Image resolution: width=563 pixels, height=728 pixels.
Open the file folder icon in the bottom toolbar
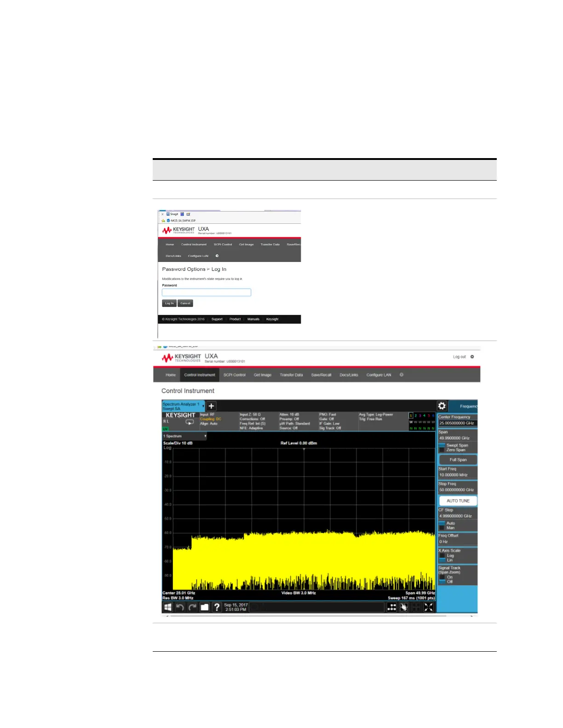pyautogui.click(x=205, y=607)
